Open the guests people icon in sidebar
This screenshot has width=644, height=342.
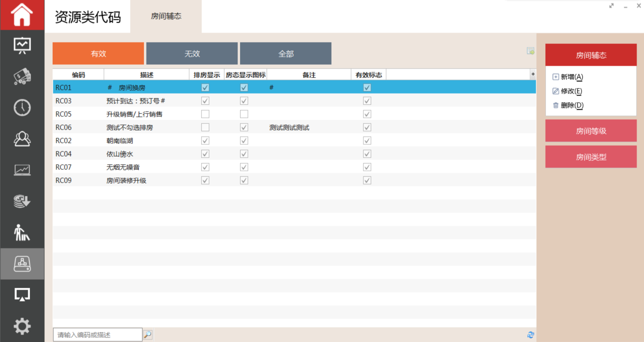point(22,139)
